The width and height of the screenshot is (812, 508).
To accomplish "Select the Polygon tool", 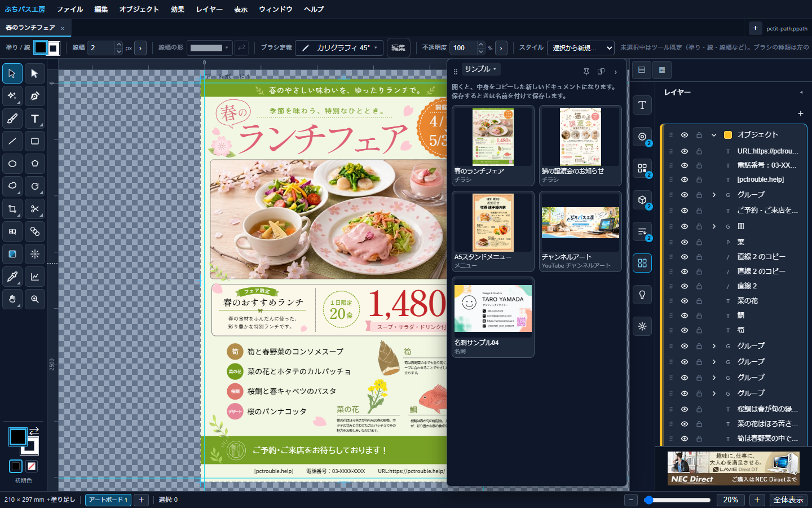I will pos(35,164).
